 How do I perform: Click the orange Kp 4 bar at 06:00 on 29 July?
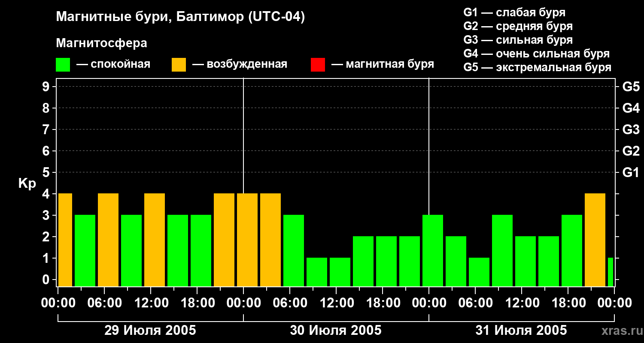(108, 240)
